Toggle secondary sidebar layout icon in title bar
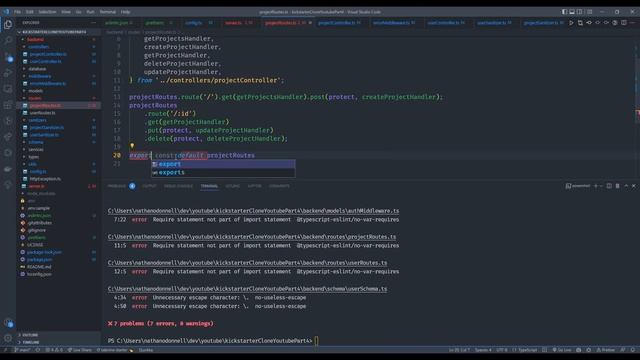The height and width of the screenshot is (360, 640). pyautogui.click(x=580, y=12)
